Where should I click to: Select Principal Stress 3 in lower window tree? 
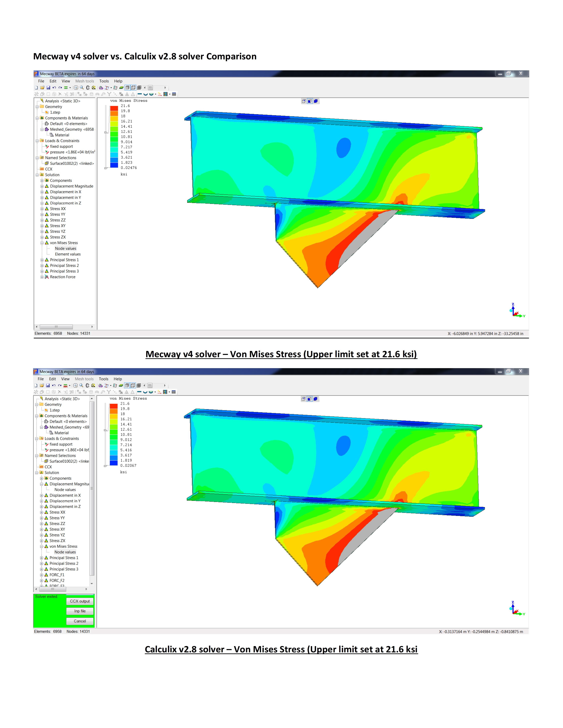point(64,569)
